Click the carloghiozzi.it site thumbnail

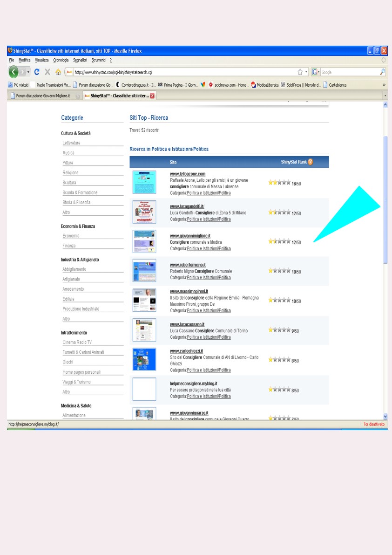[x=144, y=359]
